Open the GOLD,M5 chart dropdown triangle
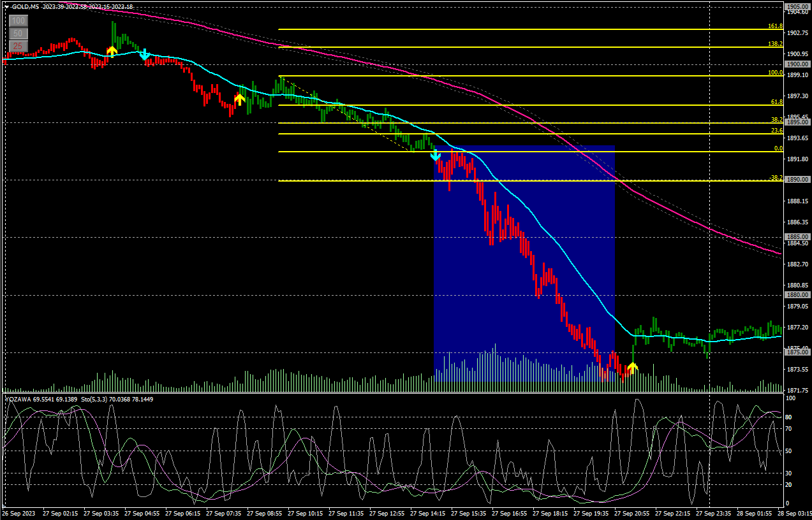812x520 pixels. pos(6,7)
